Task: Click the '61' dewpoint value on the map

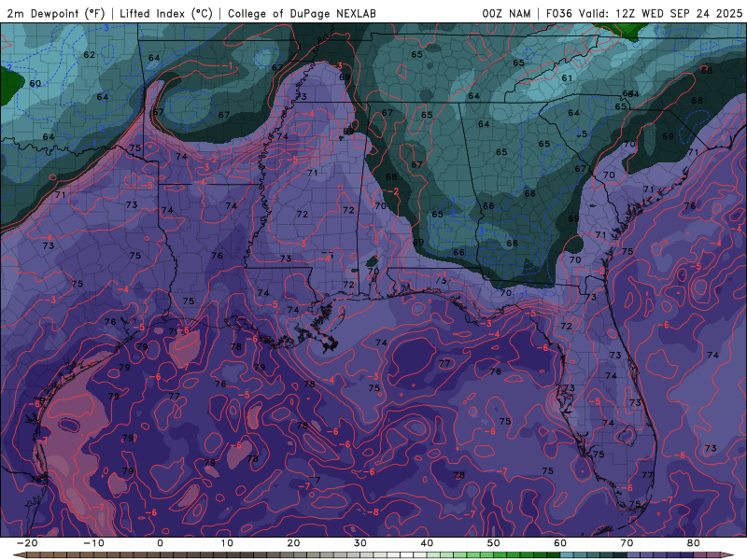Action: tap(567, 78)
